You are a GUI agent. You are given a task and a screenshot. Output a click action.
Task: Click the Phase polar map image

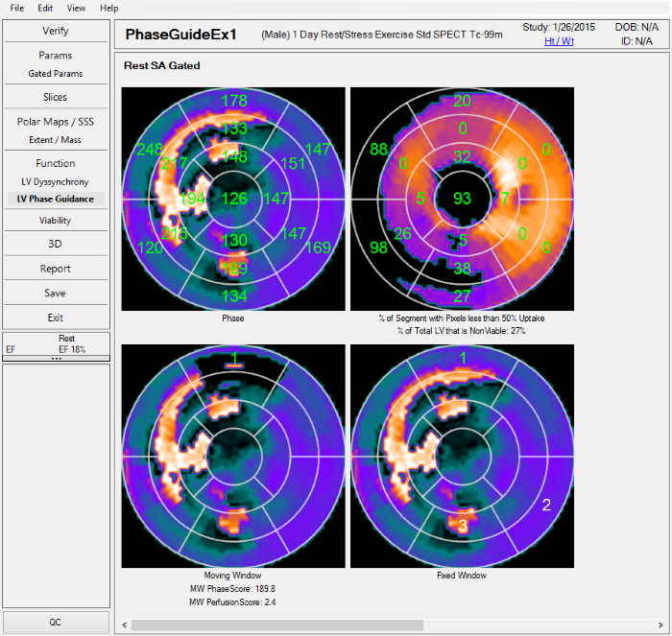233,199
